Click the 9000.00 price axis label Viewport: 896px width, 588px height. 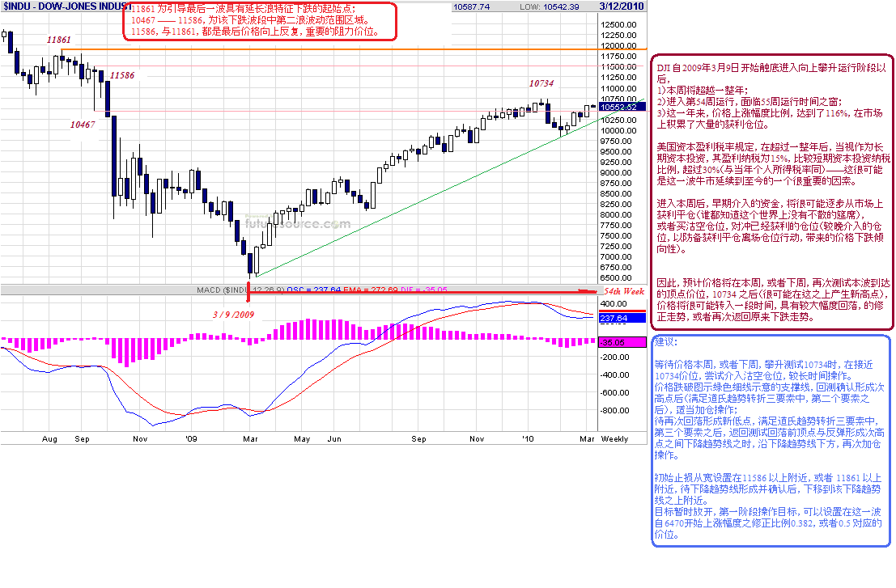(x=616, y=172)
